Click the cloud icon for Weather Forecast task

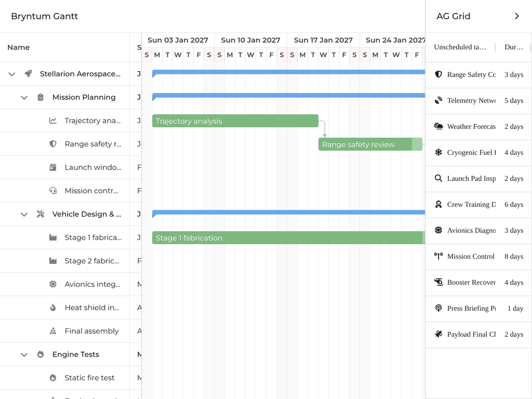click(438, 126)
